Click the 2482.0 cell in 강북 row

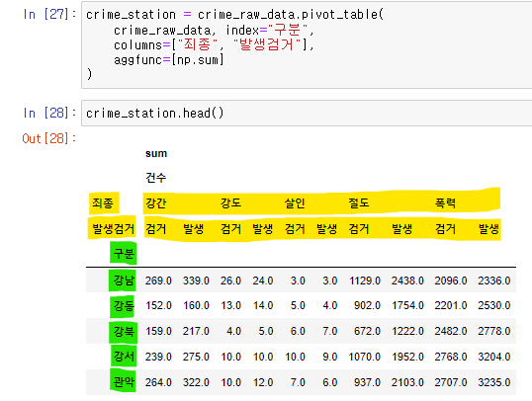[451, 331]
